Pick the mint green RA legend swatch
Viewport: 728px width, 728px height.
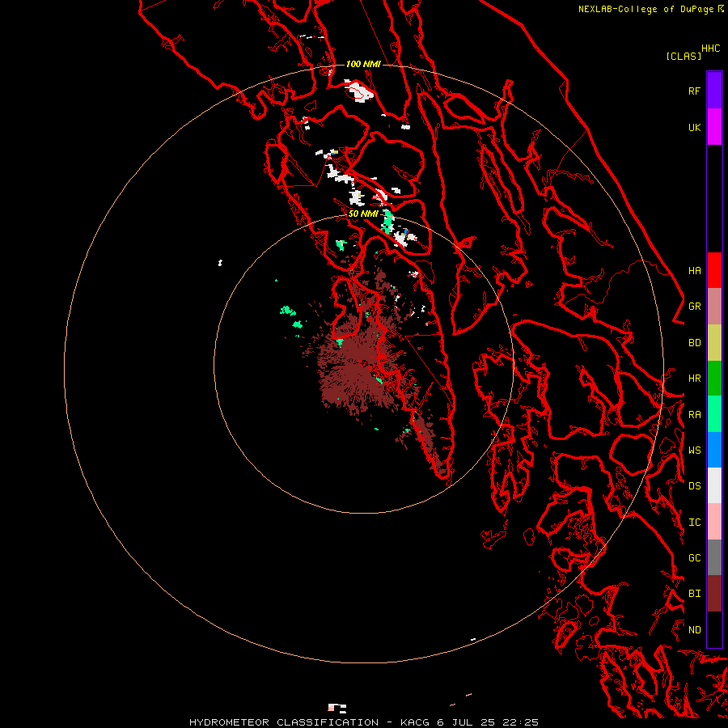coord(714,414)
